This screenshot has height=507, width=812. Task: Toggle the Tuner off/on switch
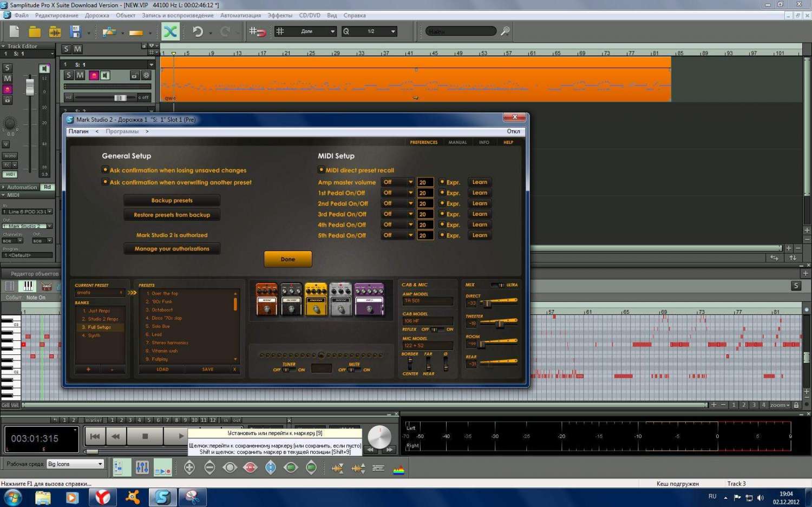point(289,370)
